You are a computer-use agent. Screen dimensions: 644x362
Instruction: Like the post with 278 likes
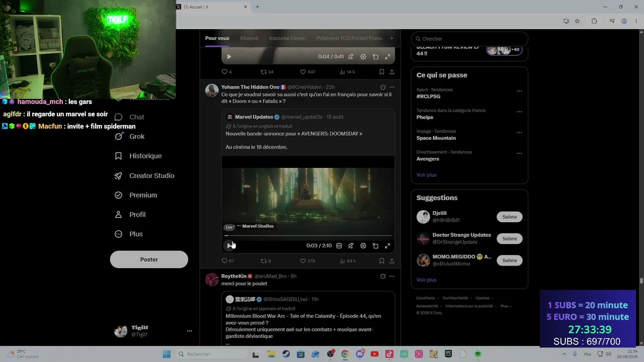pos(307,261)
